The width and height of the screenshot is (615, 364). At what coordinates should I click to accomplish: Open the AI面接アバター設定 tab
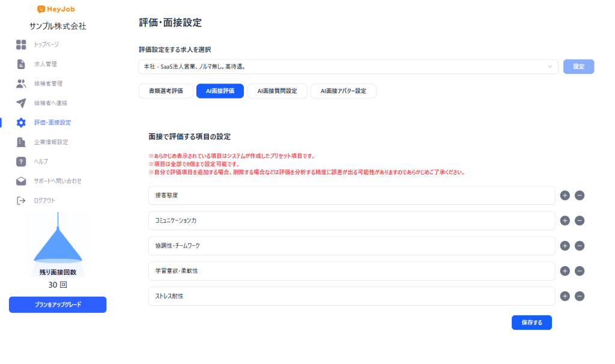coord(343,91)
